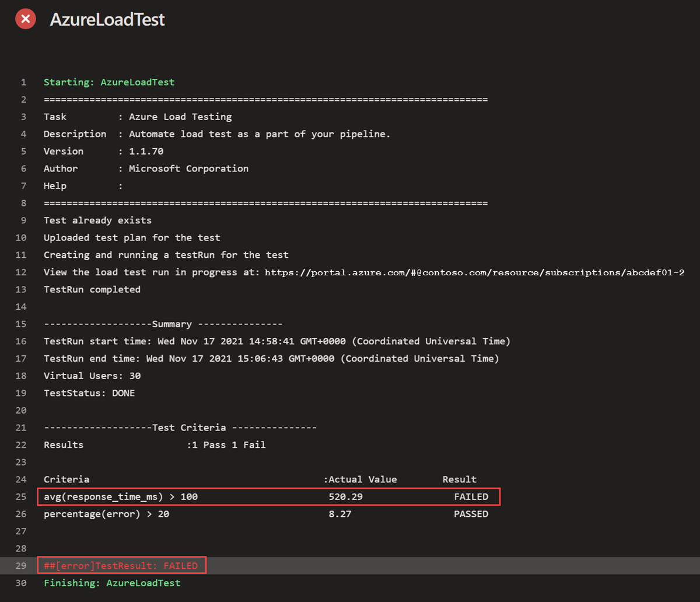Click line number 30 in gutter
This screenshot has height=602, width=700.
click(x=21, y=583)
